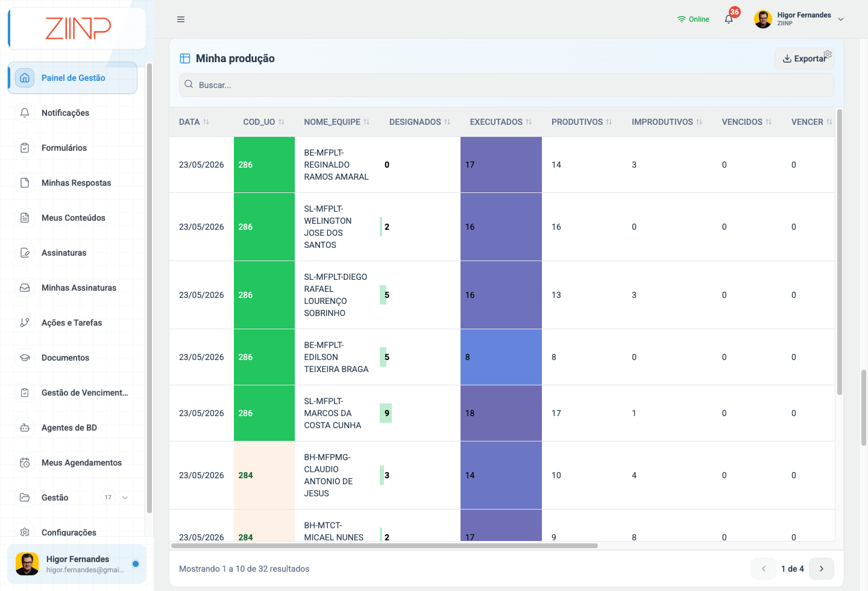Go to next results page
Screen dimensions: 868x591
click(822, 569)
